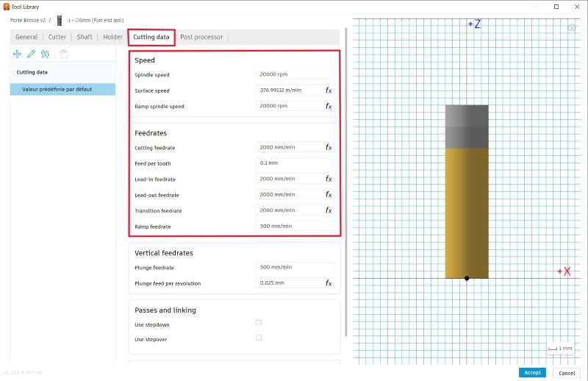588x381 pixels.
Task: Click the Cutting data list header
Action: click(32, 72)
